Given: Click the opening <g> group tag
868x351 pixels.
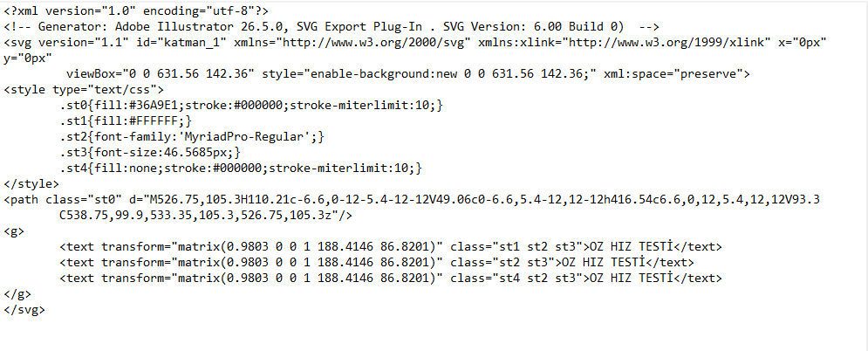Looking at the screenshot, I should [14, 231].
